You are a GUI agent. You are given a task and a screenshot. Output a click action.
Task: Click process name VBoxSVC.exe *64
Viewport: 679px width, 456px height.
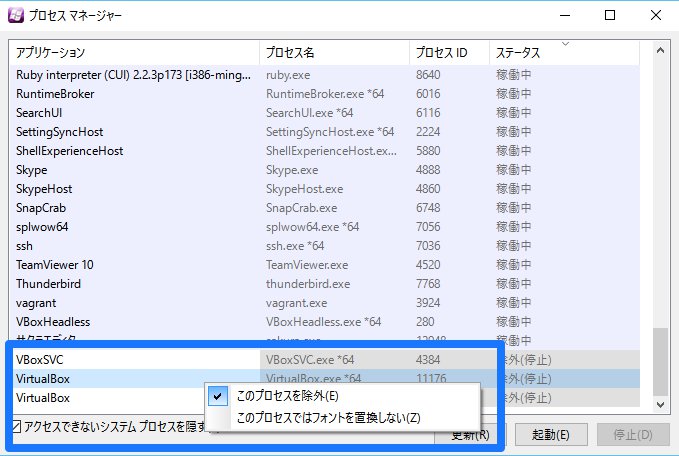click(310, 360)
